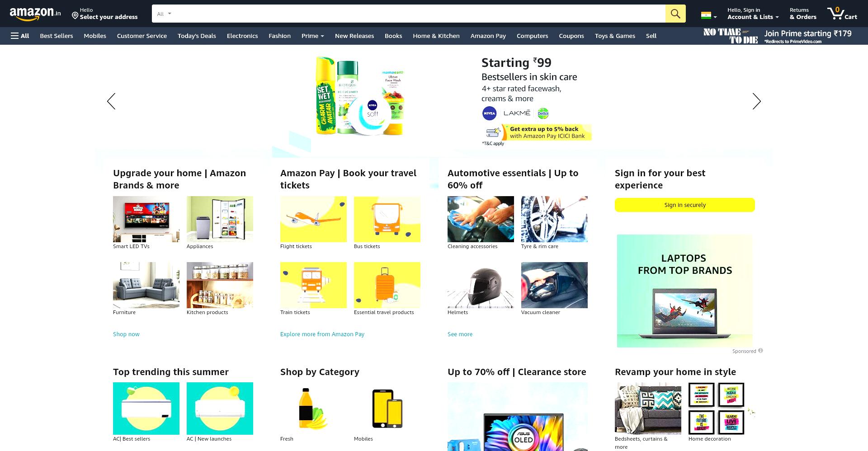Click the Sponsored info icon
Screen dimensions: 868x451
click(x=760, y=351)
